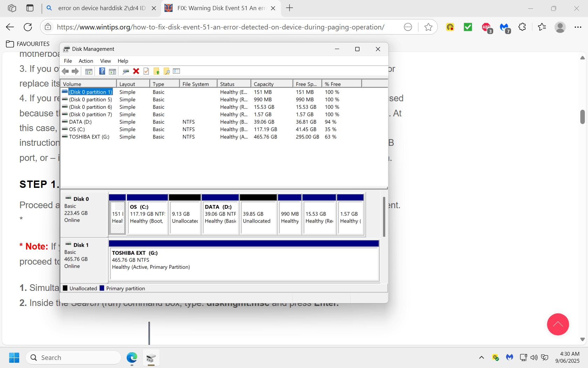Click the settings checklist toolbar icon
The image size is (588, 368).
(176, 71)
